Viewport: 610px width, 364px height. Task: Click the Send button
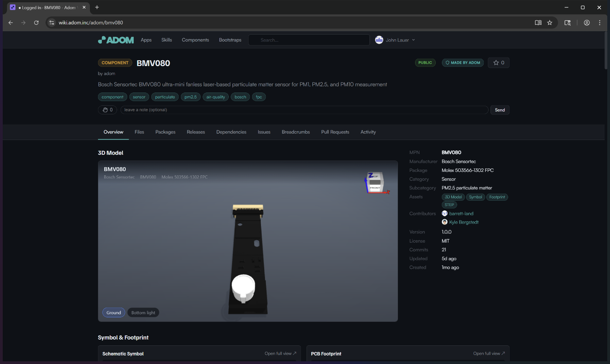[500, 110]
